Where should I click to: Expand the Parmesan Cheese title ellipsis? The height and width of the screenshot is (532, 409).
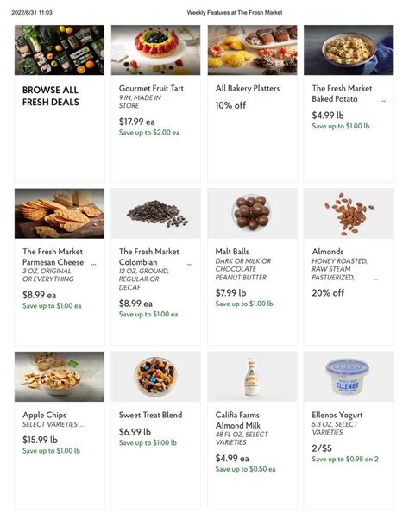93,264
